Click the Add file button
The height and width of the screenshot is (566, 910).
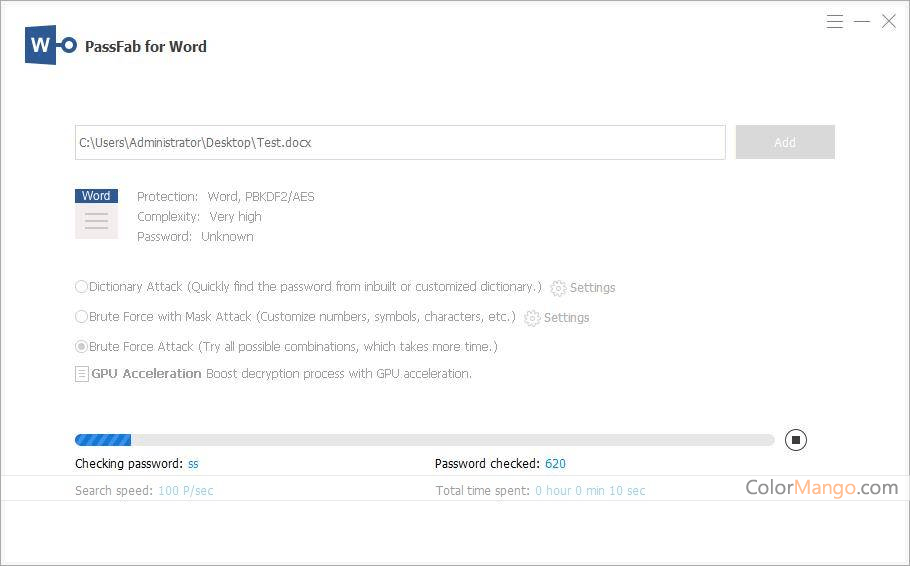[785, 142]
